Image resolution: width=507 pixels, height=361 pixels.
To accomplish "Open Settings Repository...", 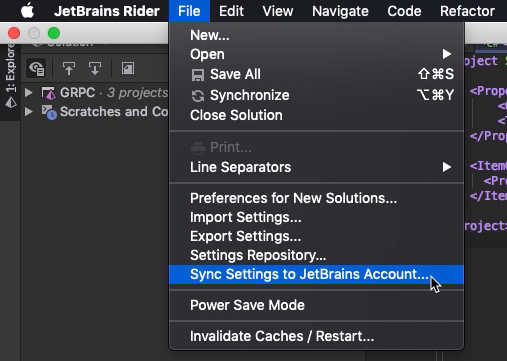I will point(316,255).
